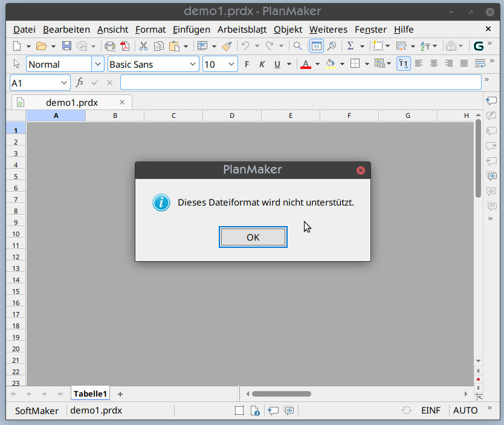Toggle align left
504x425 pixels.
(x=419, y=63)
